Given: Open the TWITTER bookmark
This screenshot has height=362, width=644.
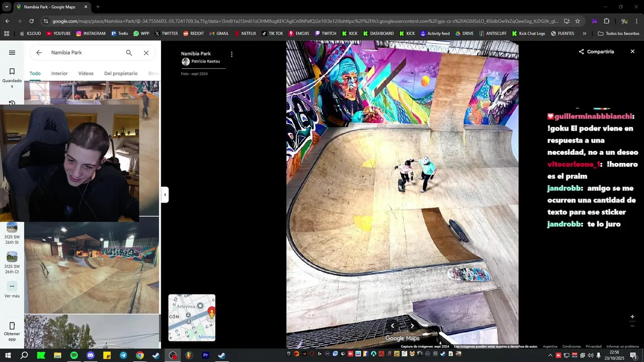Looking at the screenshot, I should click(166, 34).
